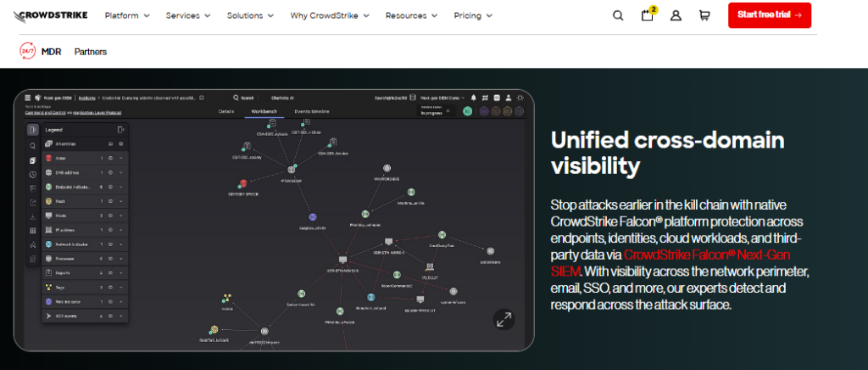The width and height of the screenshot is (868, 370).
Task: Expand the Resources navigation dropdown
Action: [411, 15]
